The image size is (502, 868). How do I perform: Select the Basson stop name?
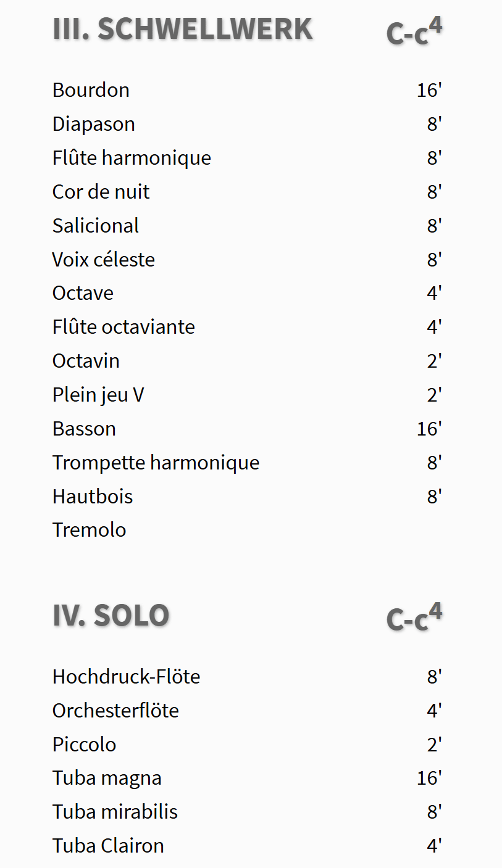click(x=84, y=429)
